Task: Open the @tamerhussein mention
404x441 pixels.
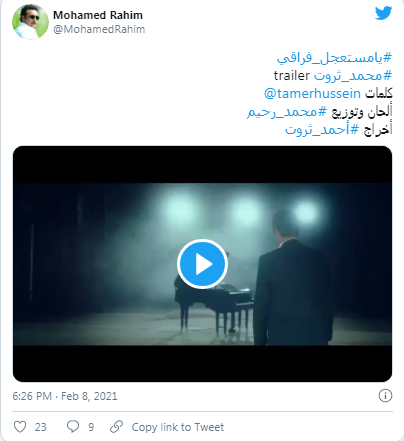Action: pos(312,93)
